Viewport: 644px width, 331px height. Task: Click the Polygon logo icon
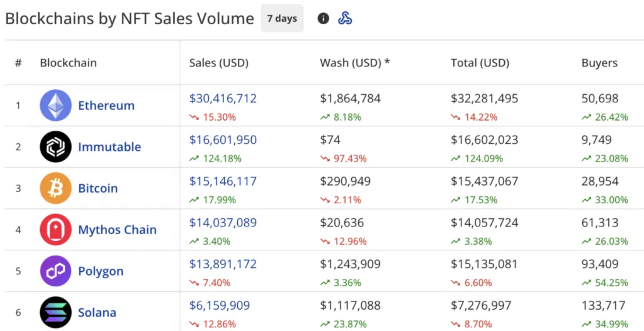[x=56, y=271]
